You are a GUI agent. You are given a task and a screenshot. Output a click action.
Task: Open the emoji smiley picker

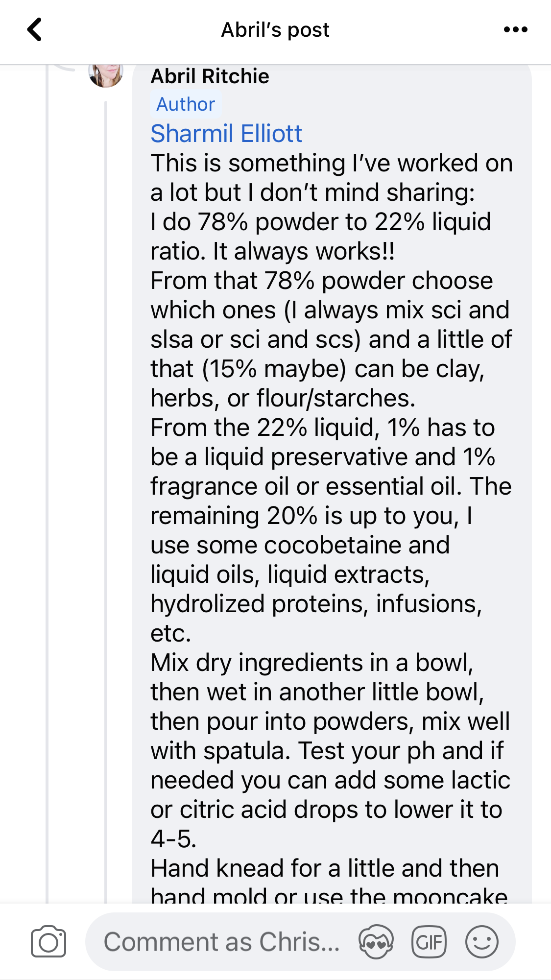[482, 941]
